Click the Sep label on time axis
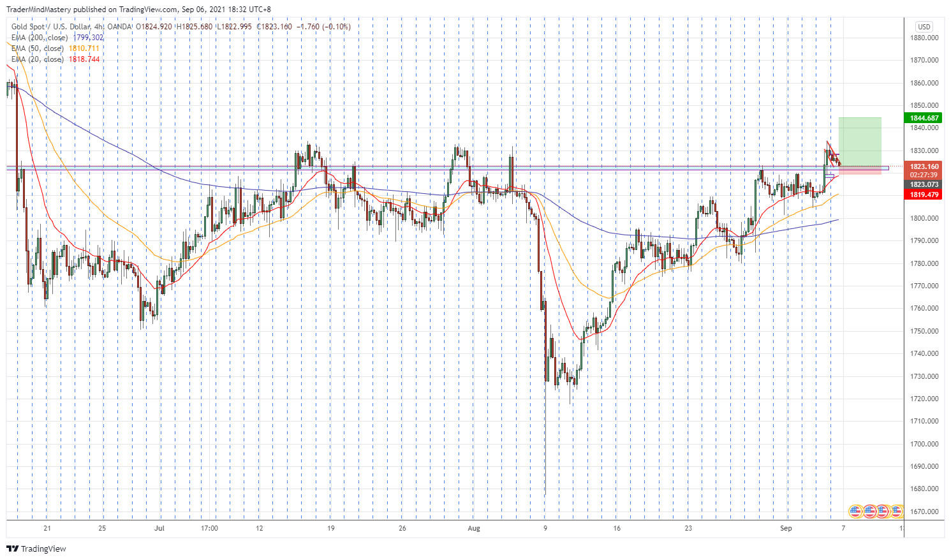This screenshot has width=951, height=560. (x=786, y=528)
